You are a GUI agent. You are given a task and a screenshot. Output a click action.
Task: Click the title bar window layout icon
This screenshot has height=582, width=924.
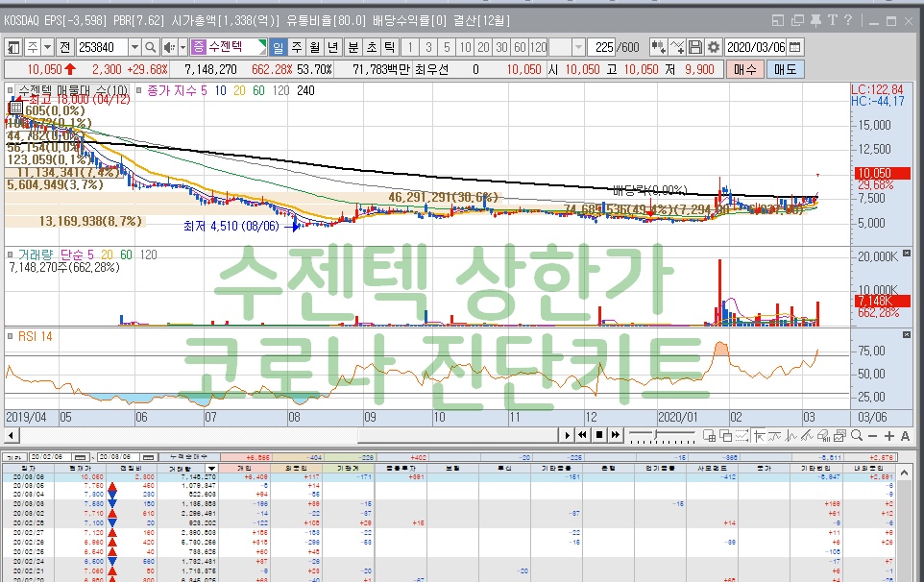778,20
